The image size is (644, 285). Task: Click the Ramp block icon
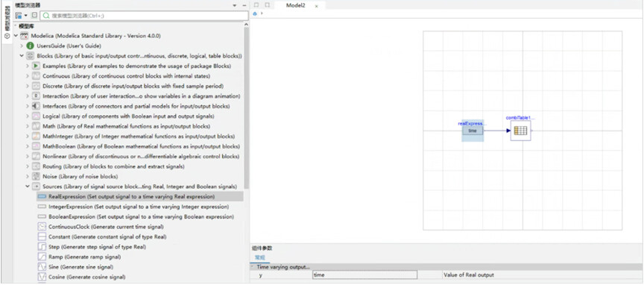coord(42,257)
